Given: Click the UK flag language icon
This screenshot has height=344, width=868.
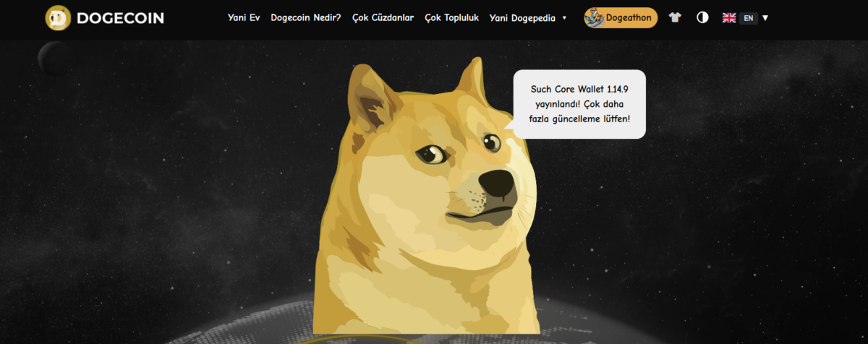Looking at the screenshot, I should tap(729, 17).
